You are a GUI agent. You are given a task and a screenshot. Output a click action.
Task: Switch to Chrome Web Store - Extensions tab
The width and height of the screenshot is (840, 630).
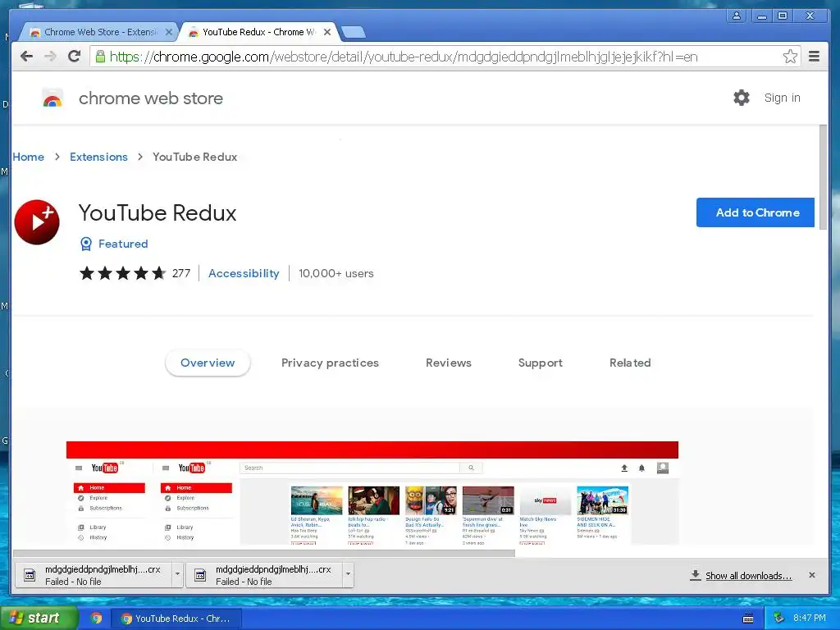click(99, 32)
